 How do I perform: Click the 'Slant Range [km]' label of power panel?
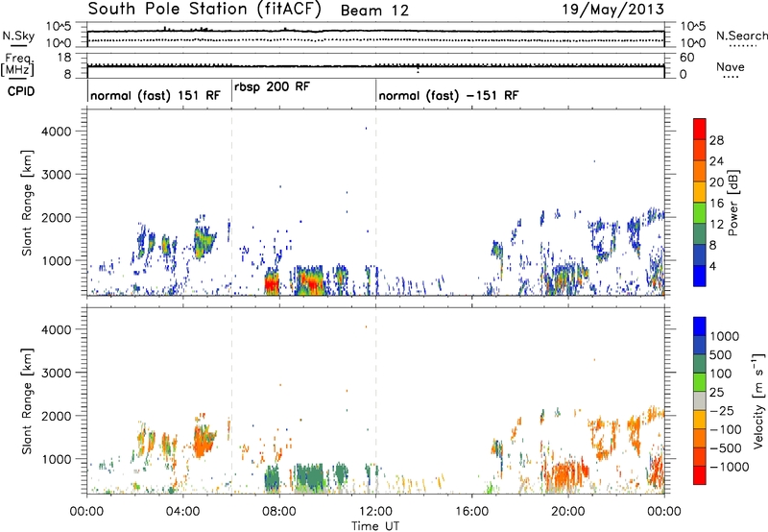click(27, 203)
